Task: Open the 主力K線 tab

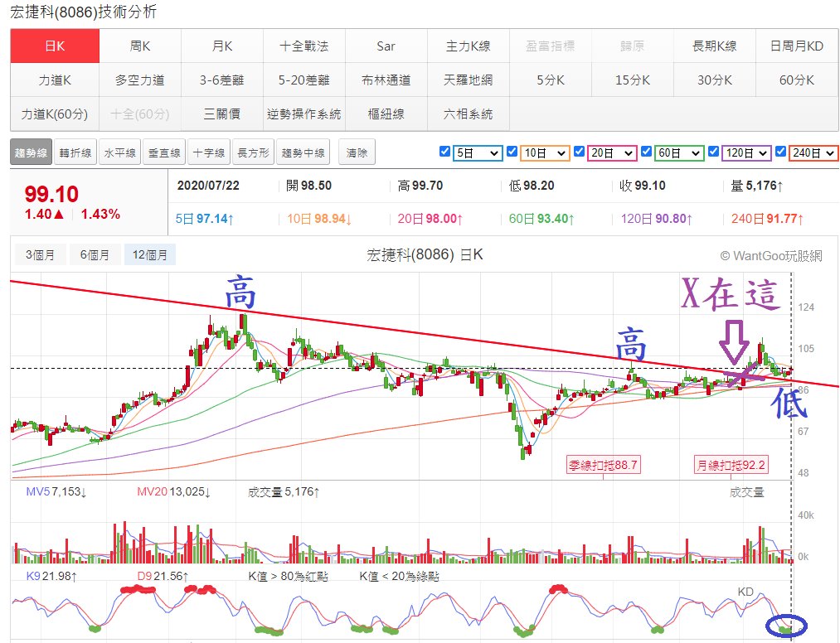Action: (x=469, y=46)
